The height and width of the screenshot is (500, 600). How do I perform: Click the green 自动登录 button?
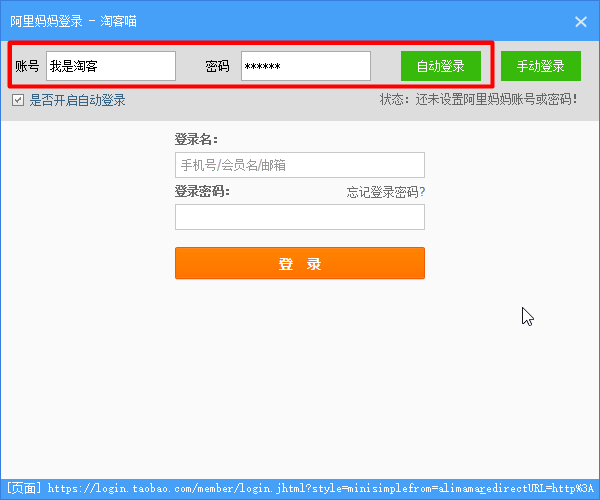coord(441,66)
